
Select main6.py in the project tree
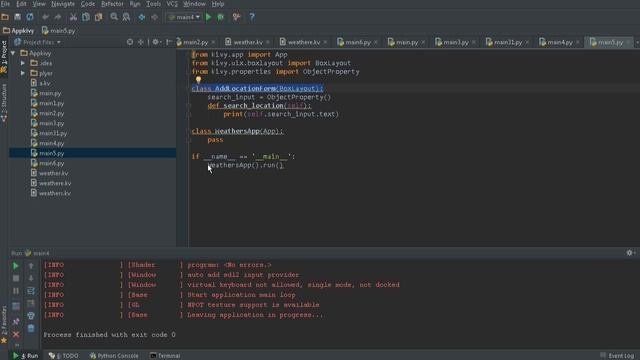[x=51, y=163]
